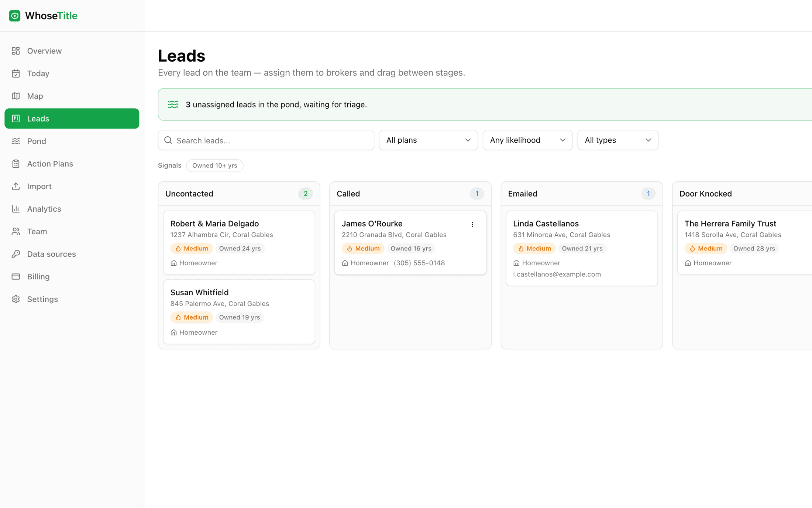Go to Overview in sidebar
The height and width of the screenshot is (508, 812).
72,51
